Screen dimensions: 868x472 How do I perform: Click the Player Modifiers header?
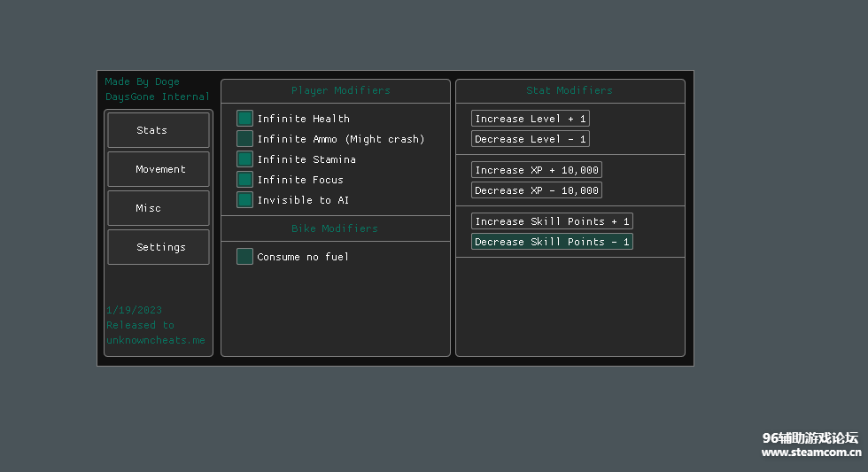(340, 90)
